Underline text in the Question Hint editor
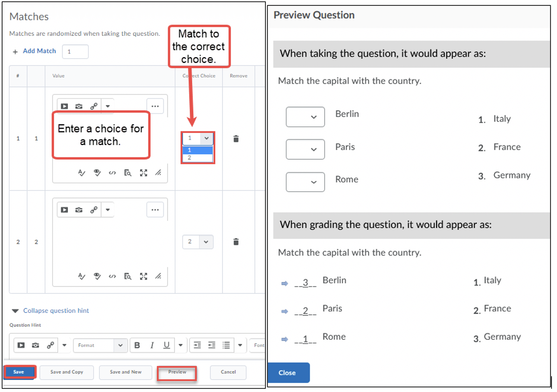This screenshot has height=392, width=557. tap(167, 345)
